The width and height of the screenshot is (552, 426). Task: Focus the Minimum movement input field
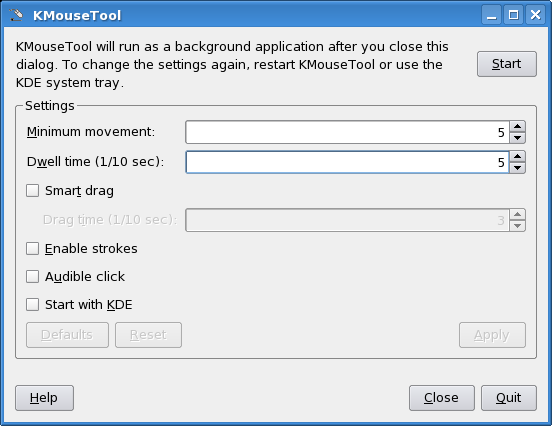(x=347, y=132)
